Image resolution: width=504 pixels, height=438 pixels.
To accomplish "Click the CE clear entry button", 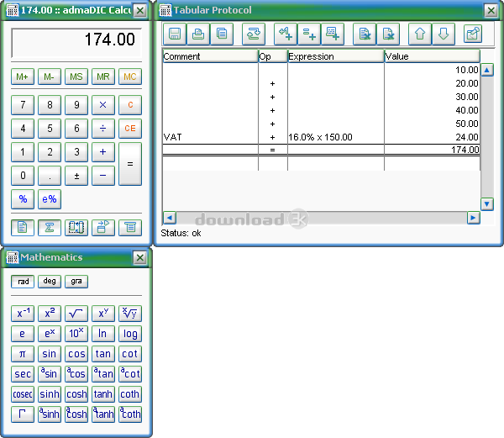I will pos(130,129).
